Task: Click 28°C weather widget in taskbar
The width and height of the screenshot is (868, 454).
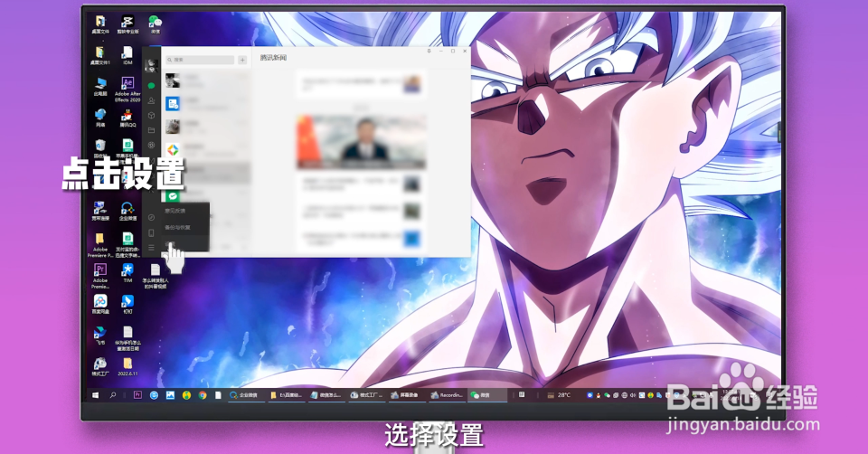Action: point(559,395)
